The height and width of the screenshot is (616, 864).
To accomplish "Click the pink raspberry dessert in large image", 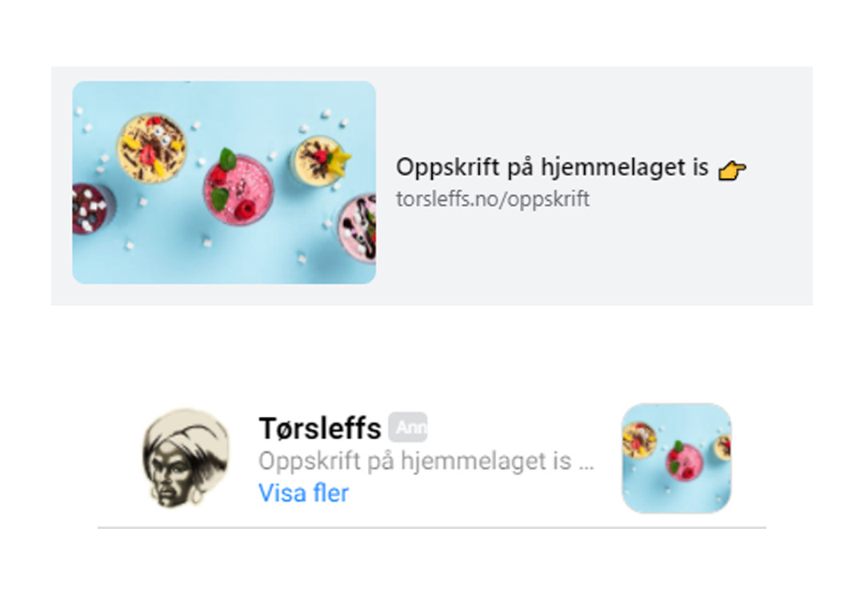I will 238,187.
